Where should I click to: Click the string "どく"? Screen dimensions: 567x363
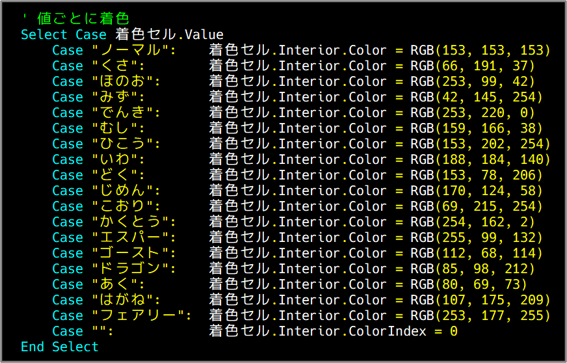click(x=115, y=175)
